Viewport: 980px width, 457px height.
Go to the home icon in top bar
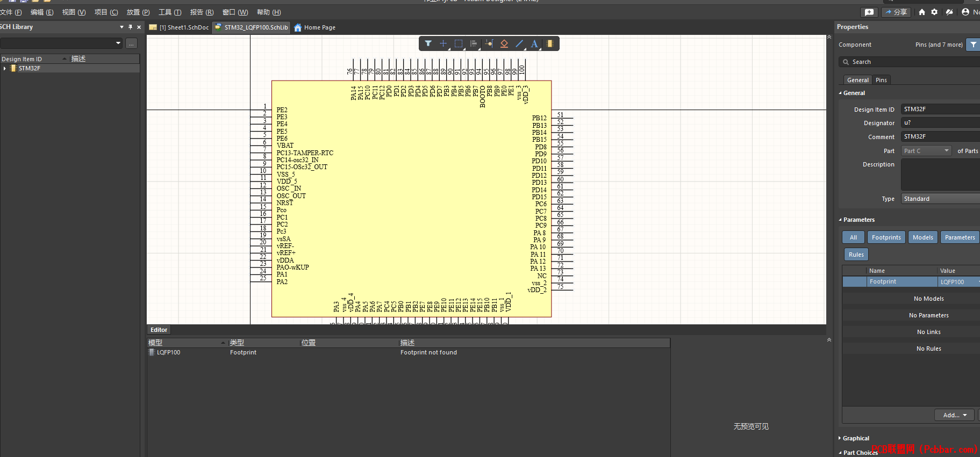pos(922,12)
